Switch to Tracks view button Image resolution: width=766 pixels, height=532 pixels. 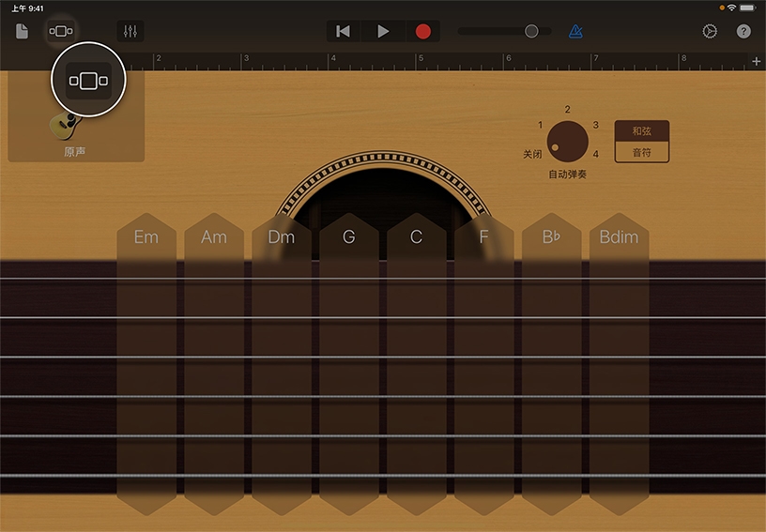pyautogui.click(x=60, y=31)
